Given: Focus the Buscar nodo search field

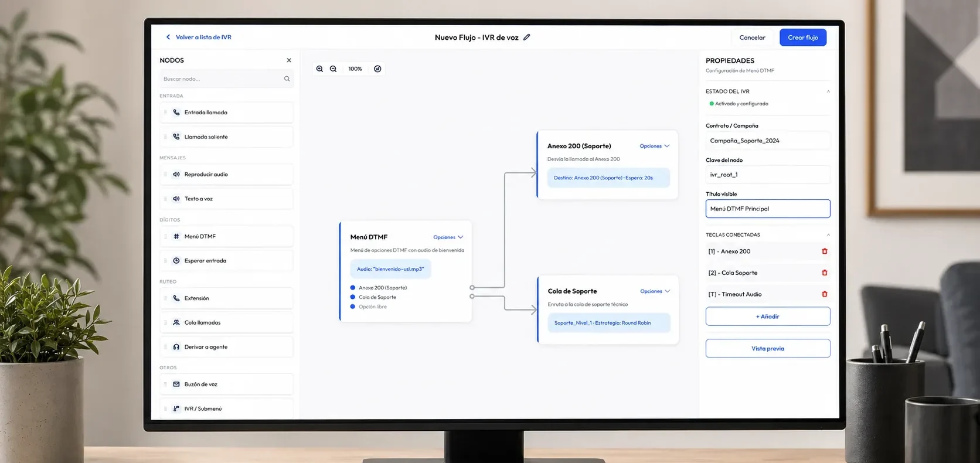Looking at the screenshot, I should click(x=226, y=79).
